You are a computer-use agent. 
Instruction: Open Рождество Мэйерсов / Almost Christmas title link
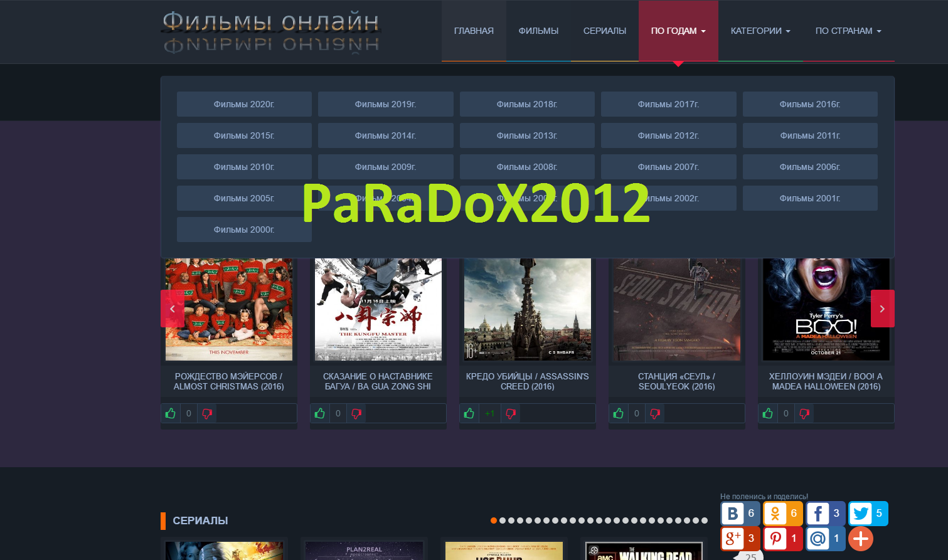[x=229, y=381]
